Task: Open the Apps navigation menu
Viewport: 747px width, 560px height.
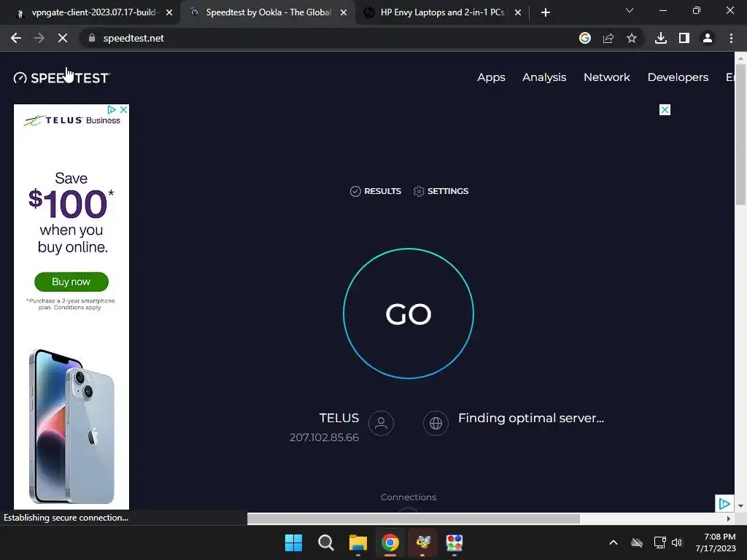Action: click(491, 77)
